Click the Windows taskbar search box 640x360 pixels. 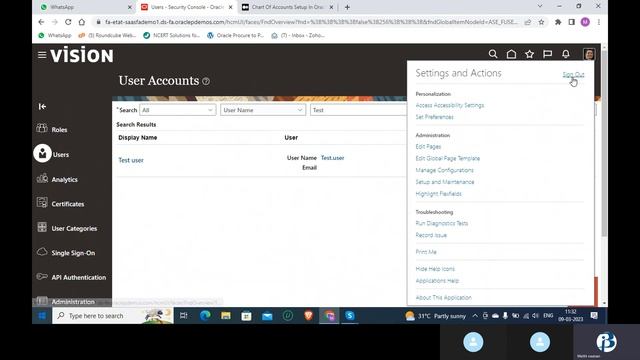pyautogui.click(x=113, y=316)
